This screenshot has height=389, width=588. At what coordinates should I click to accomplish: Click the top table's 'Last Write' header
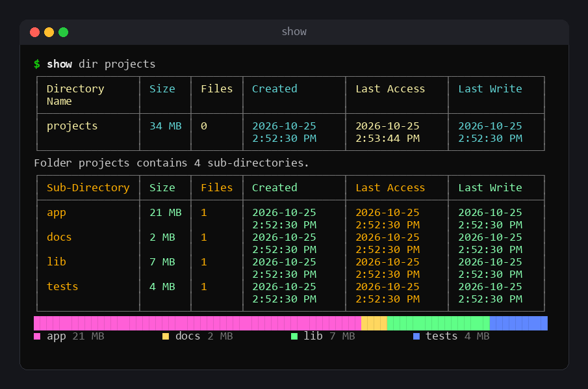tap(490, 89)
